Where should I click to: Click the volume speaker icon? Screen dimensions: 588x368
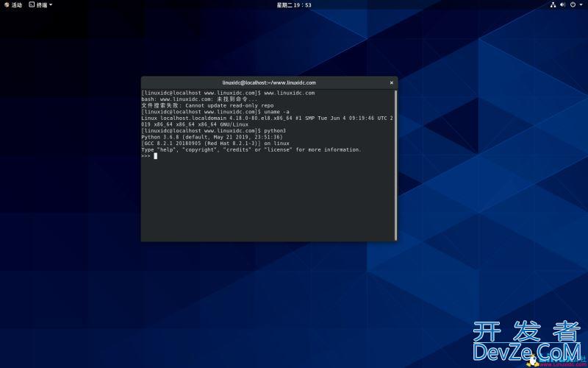click(x=562, y=4)
